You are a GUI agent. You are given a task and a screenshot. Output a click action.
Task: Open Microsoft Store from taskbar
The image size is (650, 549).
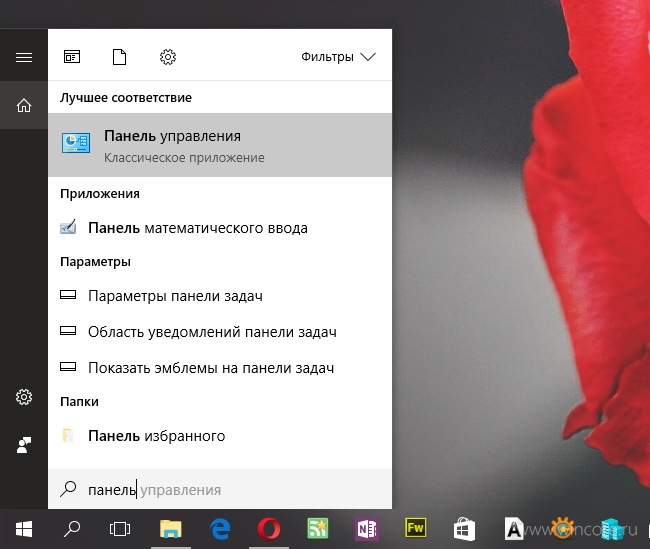point(464,529)
